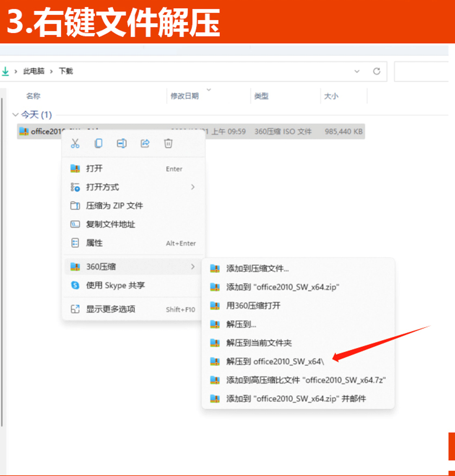This screenshot has width=455, height=476.
Task: Open 属性 from the context menu
Action: click(134, 243)
